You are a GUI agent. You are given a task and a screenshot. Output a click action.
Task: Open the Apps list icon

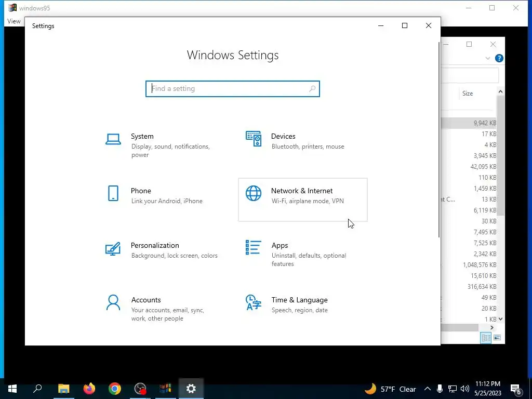coord(254,247)
